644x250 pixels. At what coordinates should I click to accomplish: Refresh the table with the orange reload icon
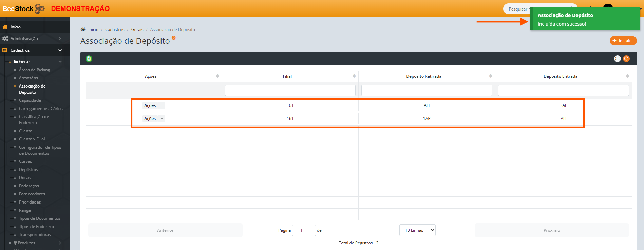pos(626,59)
